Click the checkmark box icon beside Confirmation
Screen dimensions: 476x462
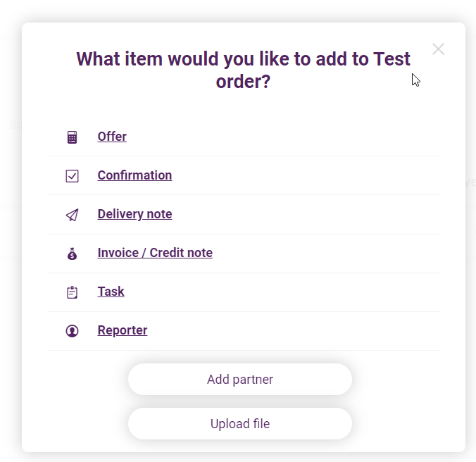72,176
